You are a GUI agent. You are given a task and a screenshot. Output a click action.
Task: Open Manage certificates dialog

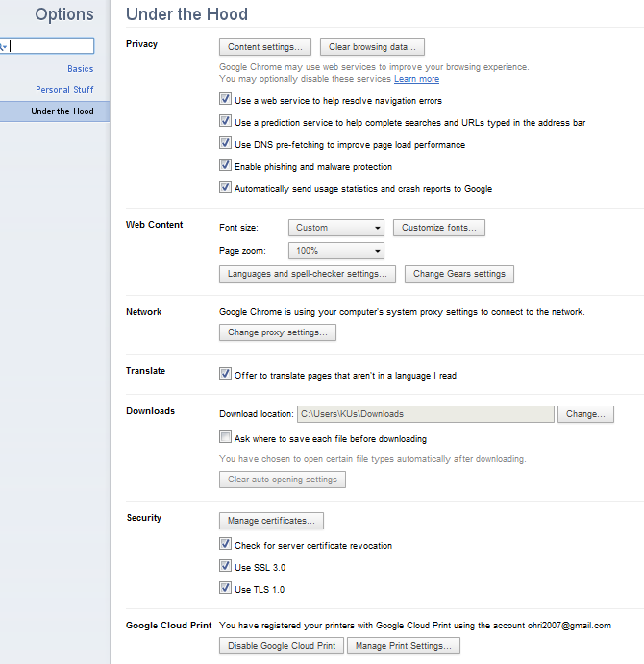click(x=271, y=521)
